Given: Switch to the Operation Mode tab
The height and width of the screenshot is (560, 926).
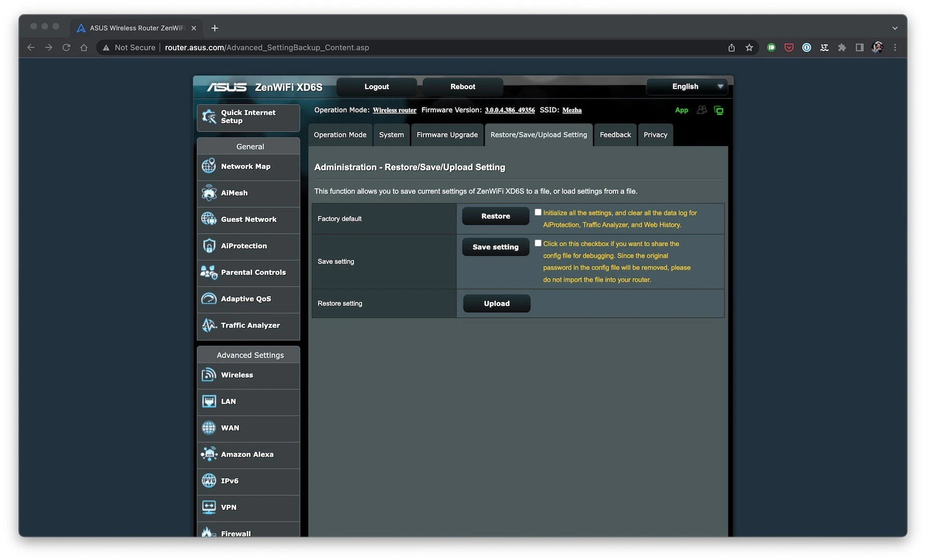Looking at the screenshot, I should [x=340, y=135].
